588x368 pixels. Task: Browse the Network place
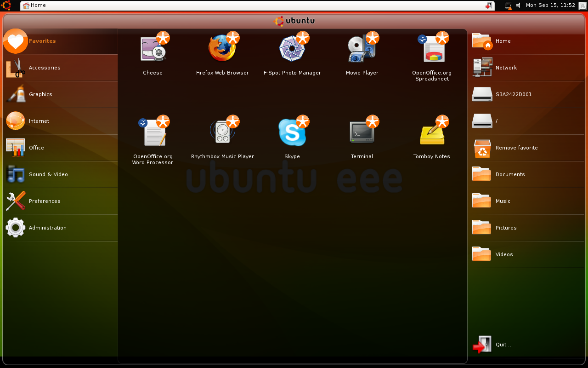pyautogui.click(x=527, y=68)
